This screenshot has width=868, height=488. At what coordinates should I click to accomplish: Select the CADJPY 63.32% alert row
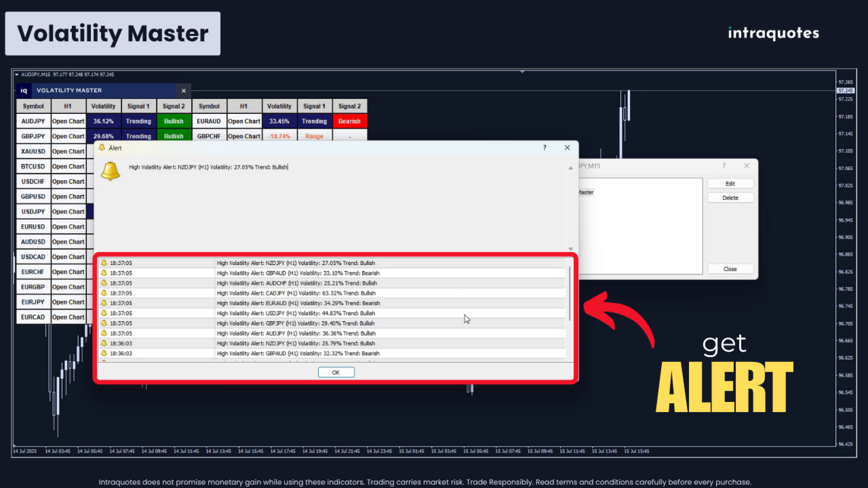point(332,293)
